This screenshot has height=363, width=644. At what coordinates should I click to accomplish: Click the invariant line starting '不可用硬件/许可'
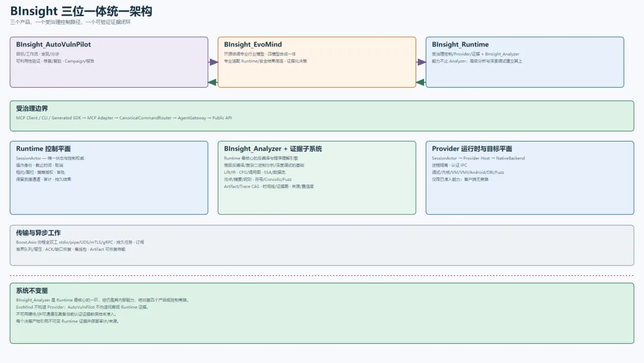[67, 314]
